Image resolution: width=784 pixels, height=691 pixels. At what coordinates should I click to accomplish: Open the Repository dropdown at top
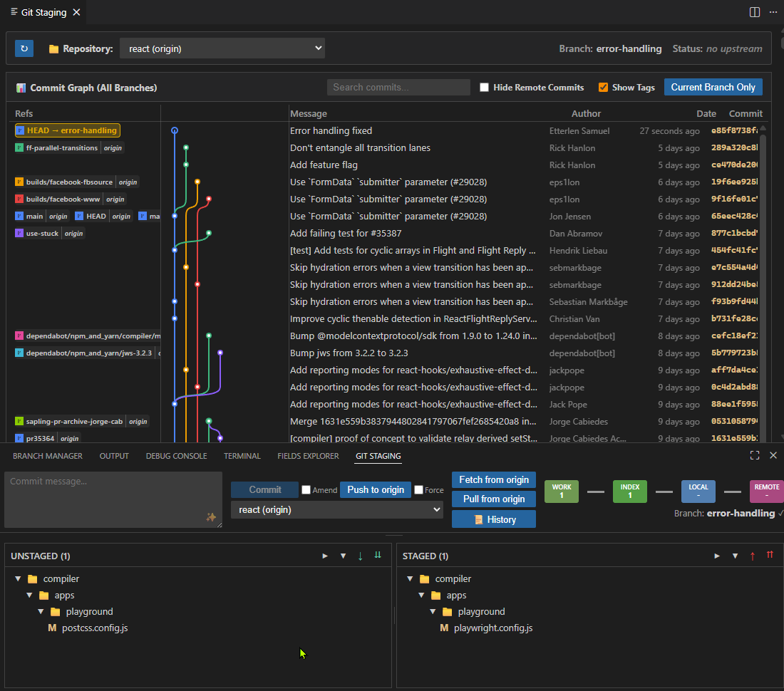(222, 48)
